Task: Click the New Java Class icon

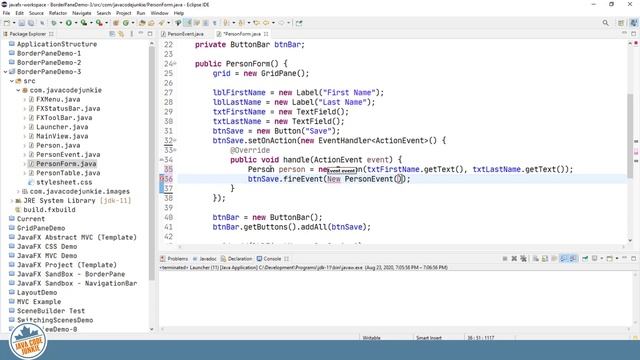Action: (126, 23)
